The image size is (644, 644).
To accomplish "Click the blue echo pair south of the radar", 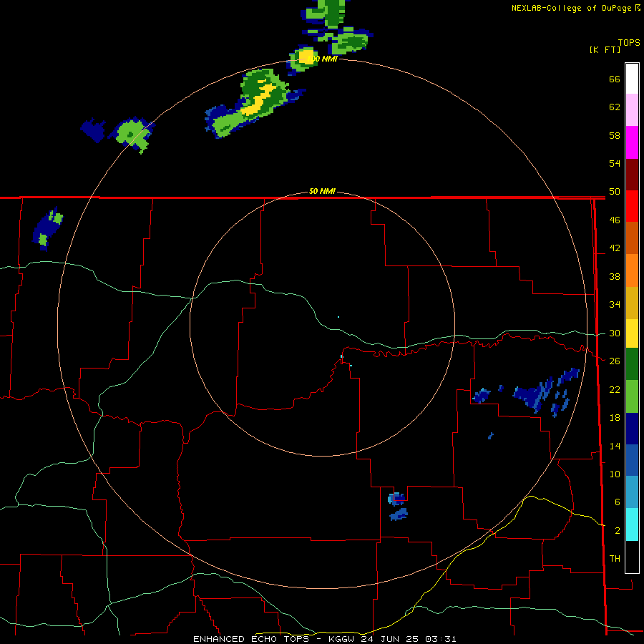I will pyautogui.click(x=398, y=507).
